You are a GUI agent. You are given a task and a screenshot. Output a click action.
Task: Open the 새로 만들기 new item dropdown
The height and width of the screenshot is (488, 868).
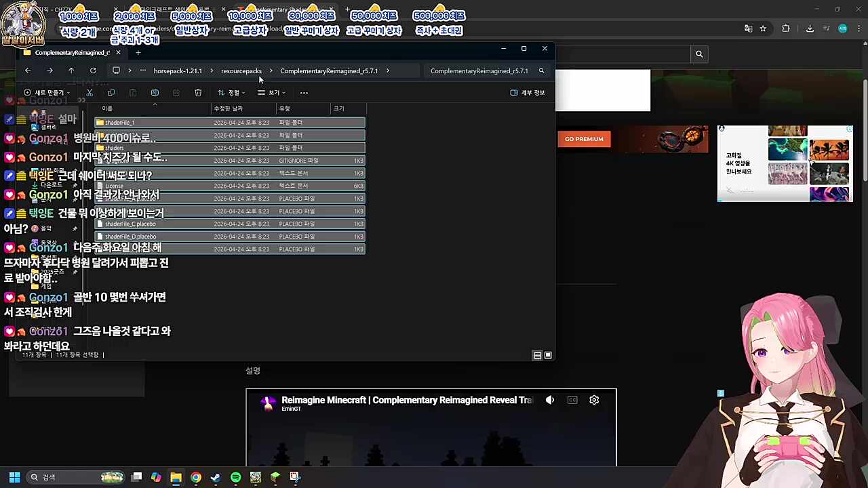point(46,92)
